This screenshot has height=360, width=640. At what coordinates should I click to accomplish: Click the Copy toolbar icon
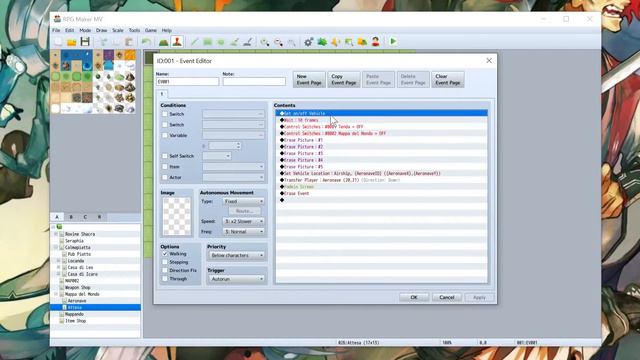pos(116,42)
